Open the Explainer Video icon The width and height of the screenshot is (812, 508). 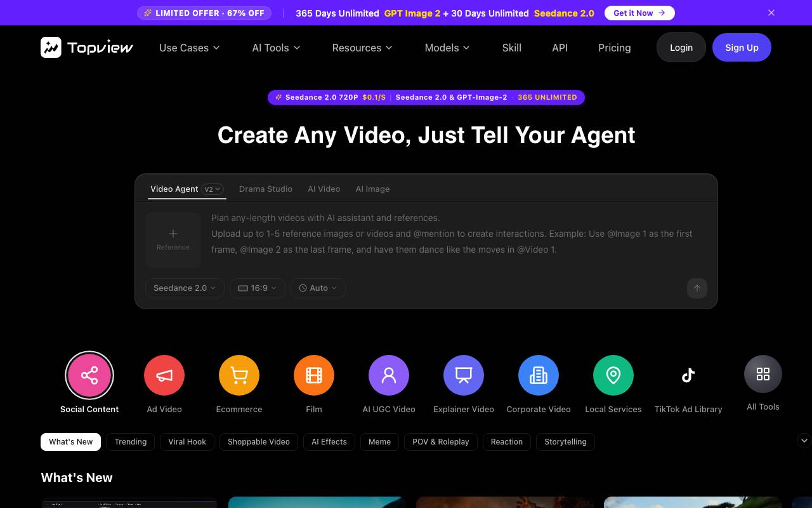click(464, 375)
